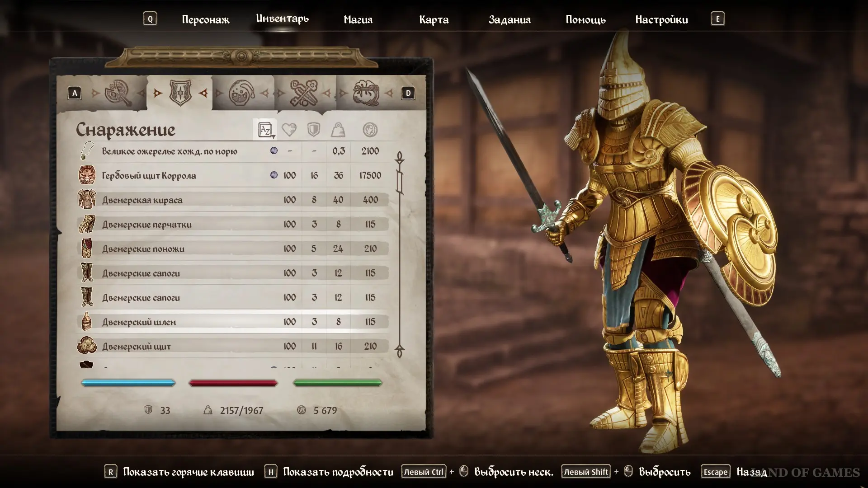Click the E key next menu icon
Image resolution: width=868 pixels, height=488 pixels.
717,19
